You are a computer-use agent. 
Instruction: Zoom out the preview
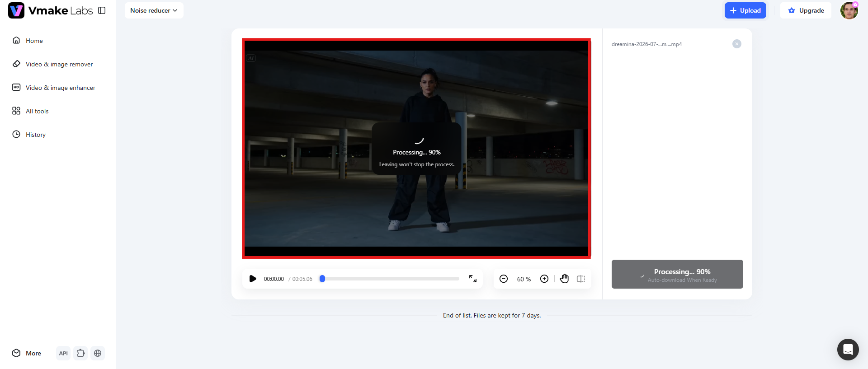click(504, 279)
